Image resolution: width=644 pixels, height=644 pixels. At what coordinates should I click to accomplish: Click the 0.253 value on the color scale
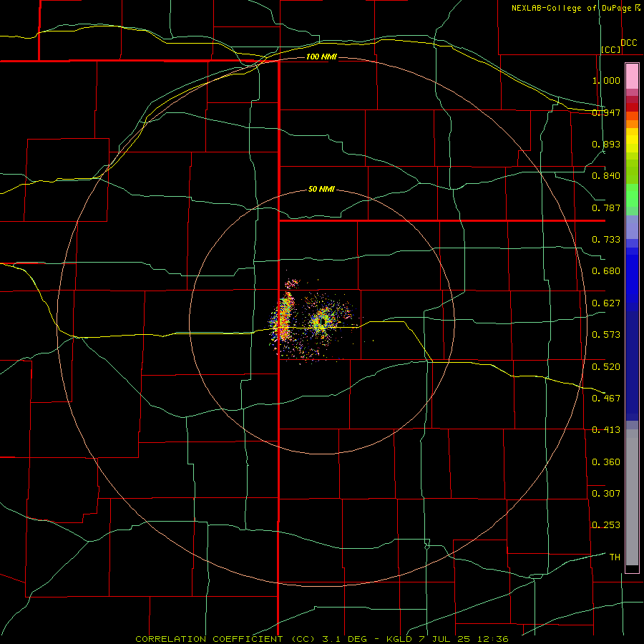(606, 525)
